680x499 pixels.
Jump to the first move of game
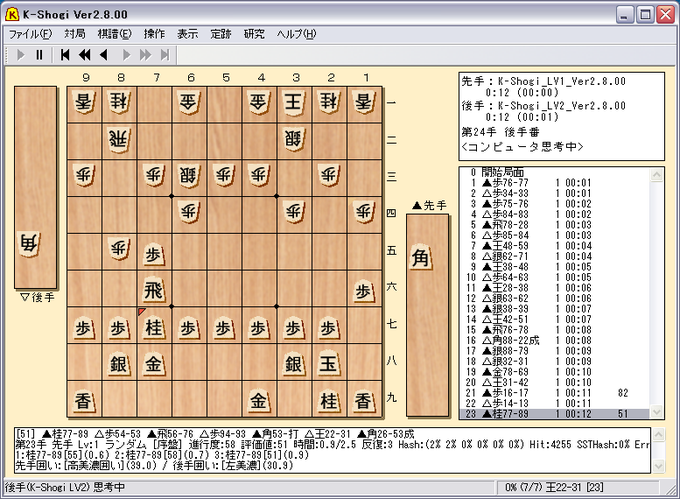pos(65,55)
